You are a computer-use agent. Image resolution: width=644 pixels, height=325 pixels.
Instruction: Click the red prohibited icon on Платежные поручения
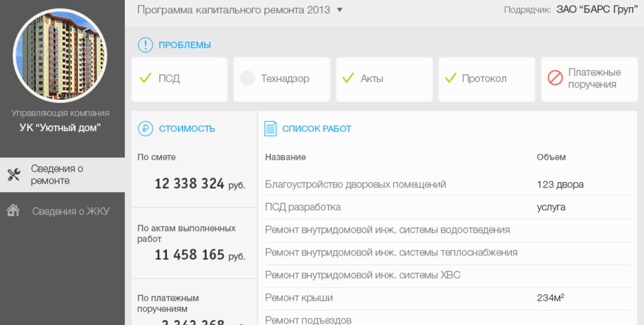coord(555,78)
